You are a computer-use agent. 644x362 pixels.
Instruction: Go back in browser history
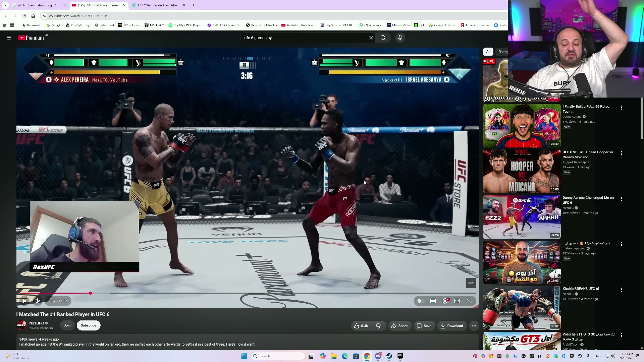pos(6,16)
